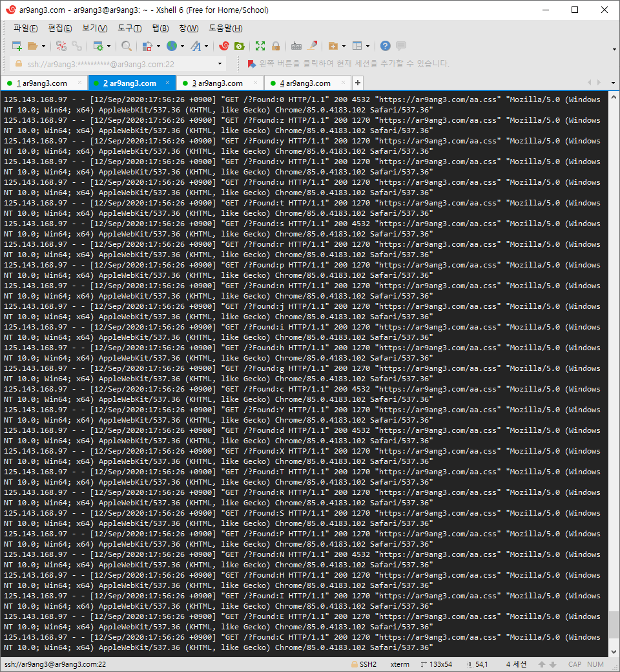Click the layout pane icon
Viewport: 620px width, 672px height.
pos(357,46)
